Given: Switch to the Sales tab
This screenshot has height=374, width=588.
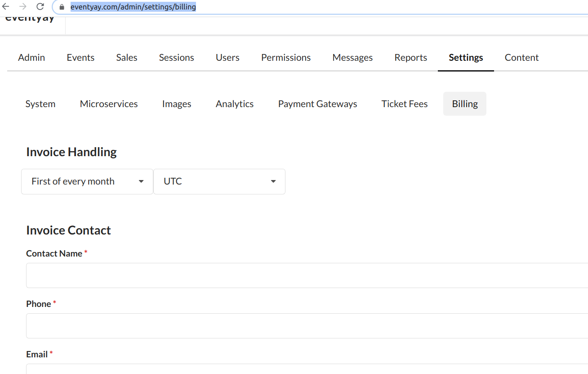Looking at the screenshot, I should coord(127,58).
